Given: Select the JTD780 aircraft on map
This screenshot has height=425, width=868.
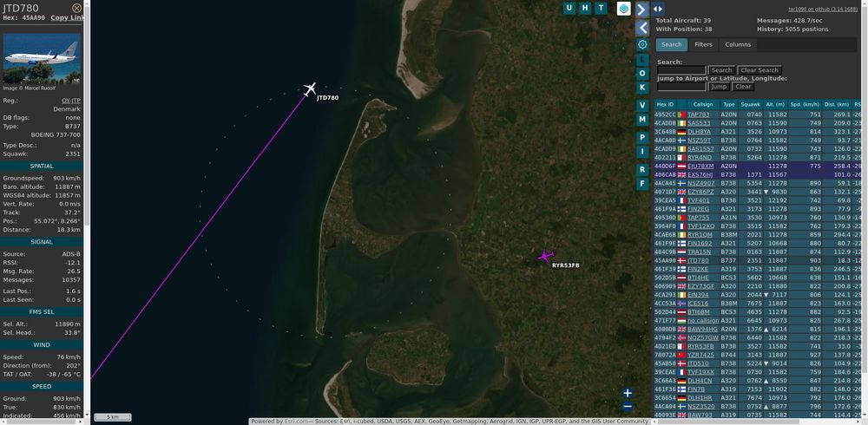Looking at the screenshot, I should 310,88.
